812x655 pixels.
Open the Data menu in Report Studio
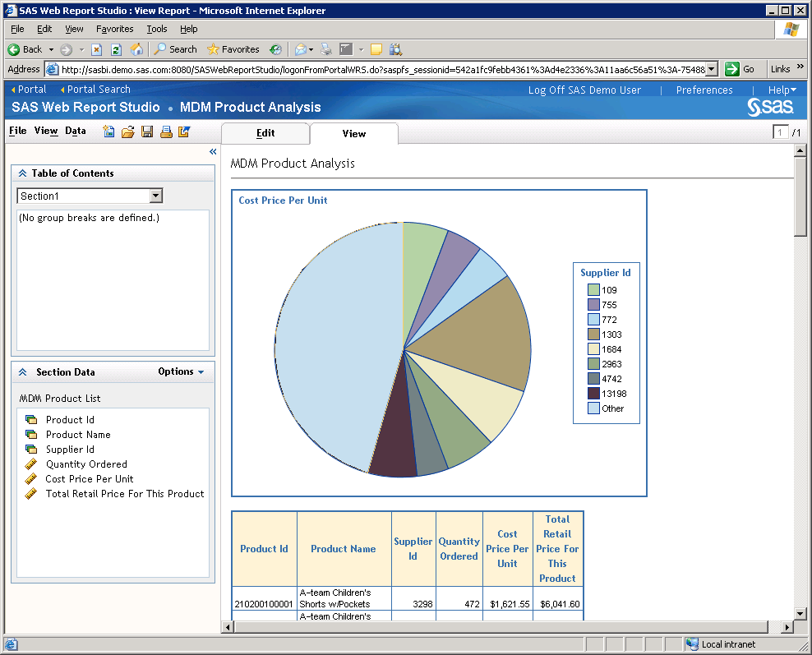point(76,131)
